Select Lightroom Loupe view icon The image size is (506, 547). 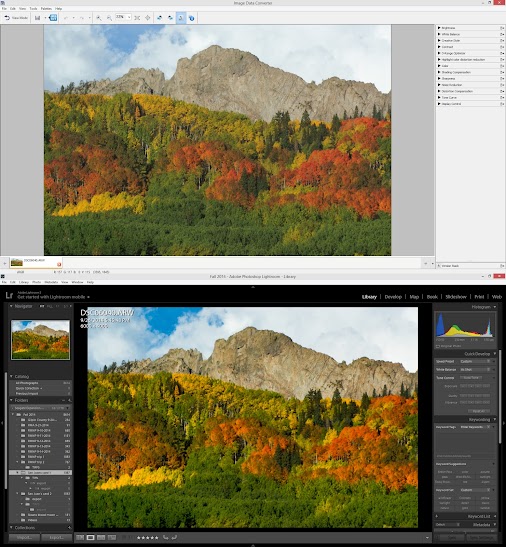pos(91,538)
